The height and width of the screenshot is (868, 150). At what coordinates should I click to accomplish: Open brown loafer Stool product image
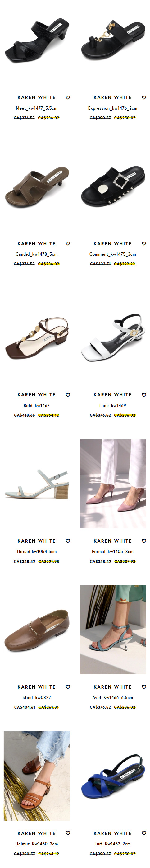tap(37, 630)
